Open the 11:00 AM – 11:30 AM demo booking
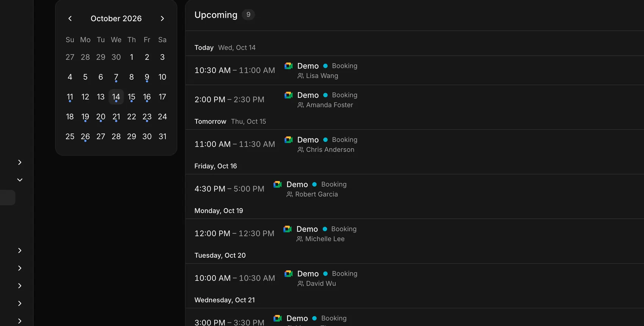 click(414, 144)
